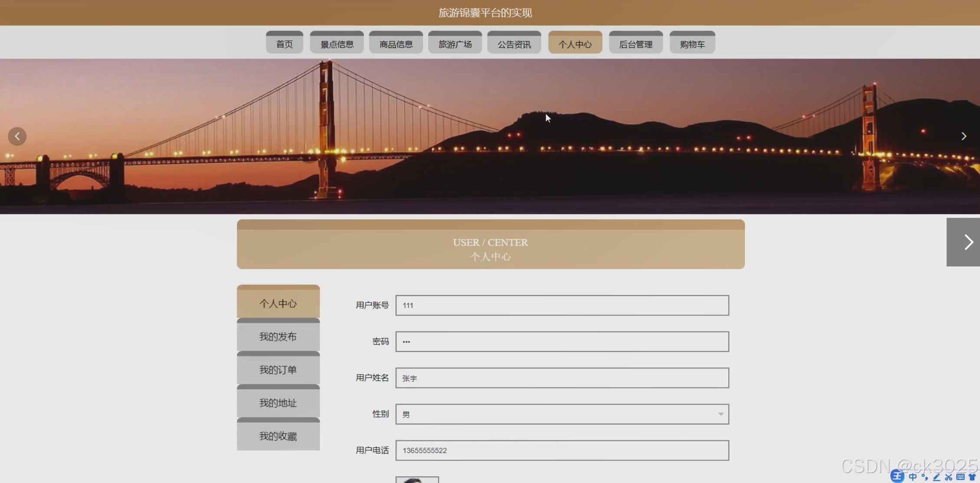
Task: Toggle the IME punctuation mode icon
Action: click(x=924, y=477)
